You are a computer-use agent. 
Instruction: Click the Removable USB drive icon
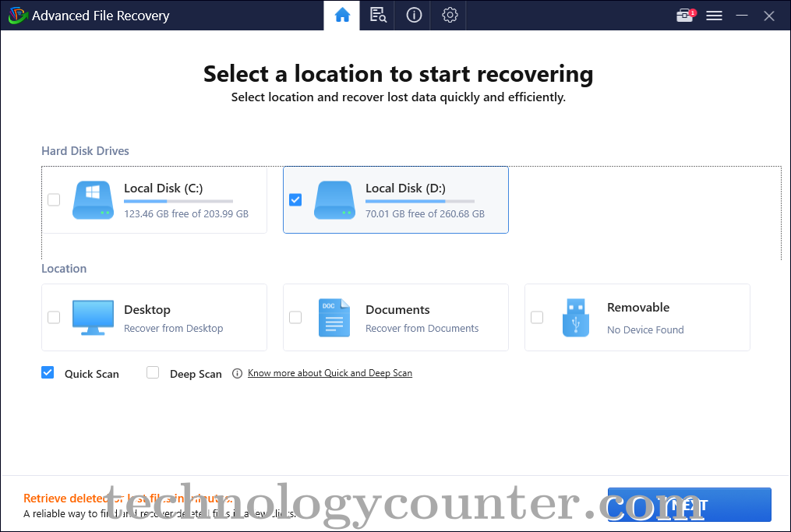click(576, 318)
